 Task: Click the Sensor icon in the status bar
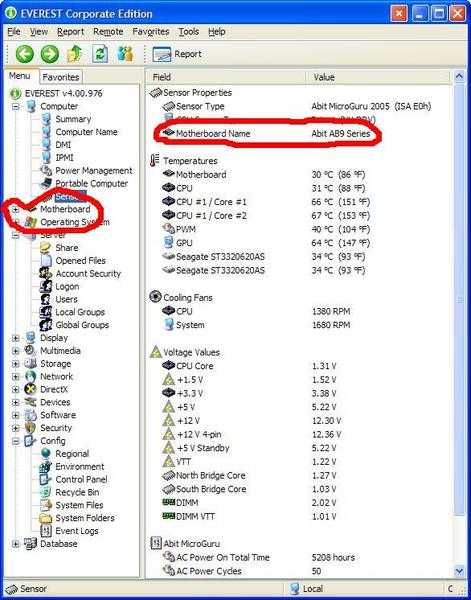pyautogui.click(x=11, y=589)
